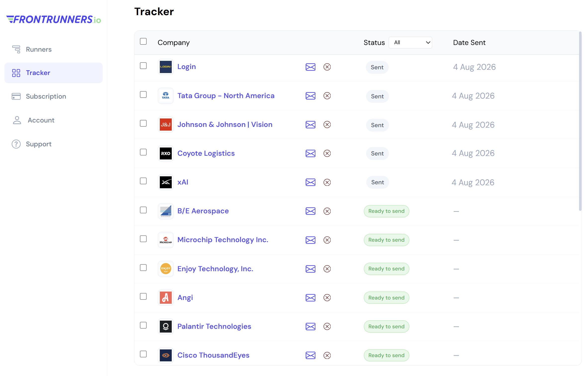The height and width of the screenshot is (376, 588).
Task: Open the envelope icon for Angi
Action: [x=310, y=298]
